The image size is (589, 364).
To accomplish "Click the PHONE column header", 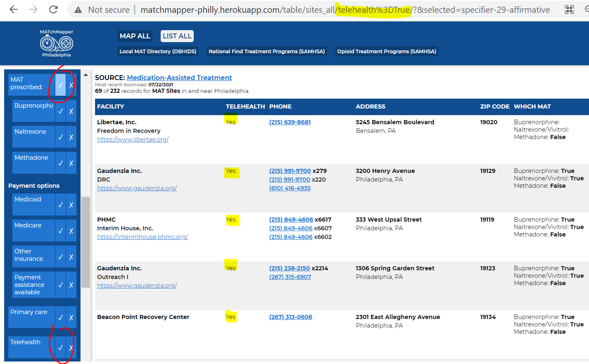I will [280, 106].
